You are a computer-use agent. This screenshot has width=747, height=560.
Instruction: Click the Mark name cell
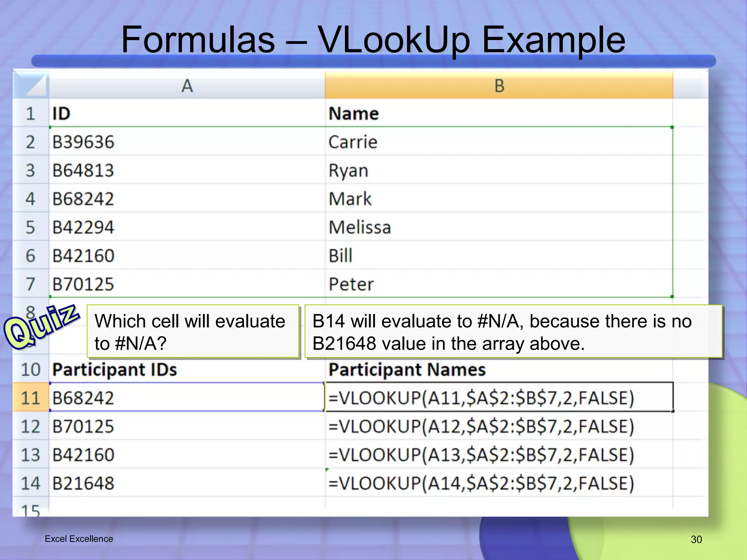point(499,198)
